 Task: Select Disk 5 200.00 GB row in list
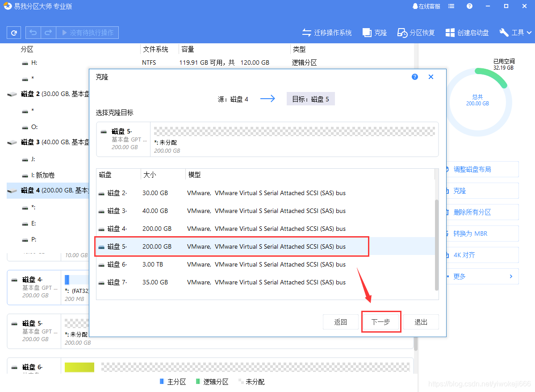point(265,246)
